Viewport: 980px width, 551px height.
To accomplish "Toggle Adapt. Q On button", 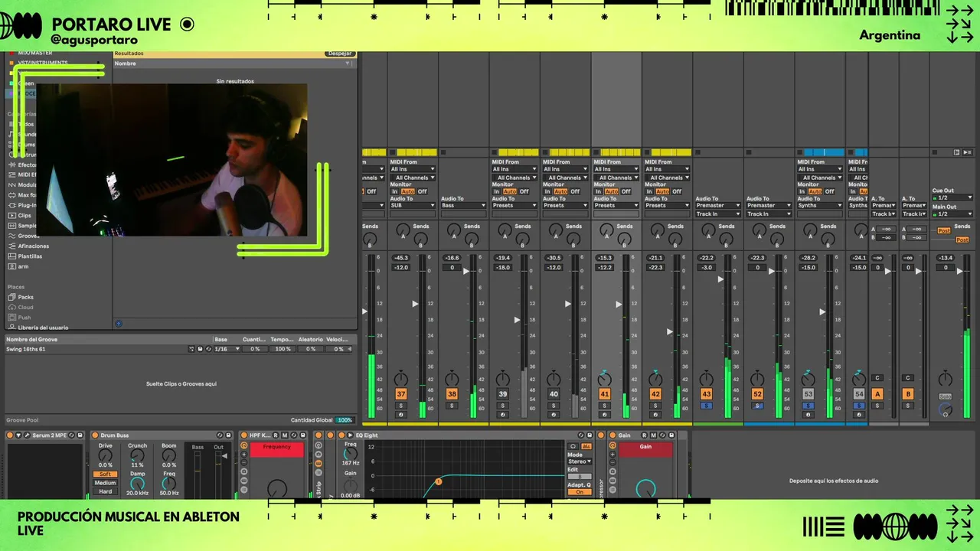I will (580, 492).
